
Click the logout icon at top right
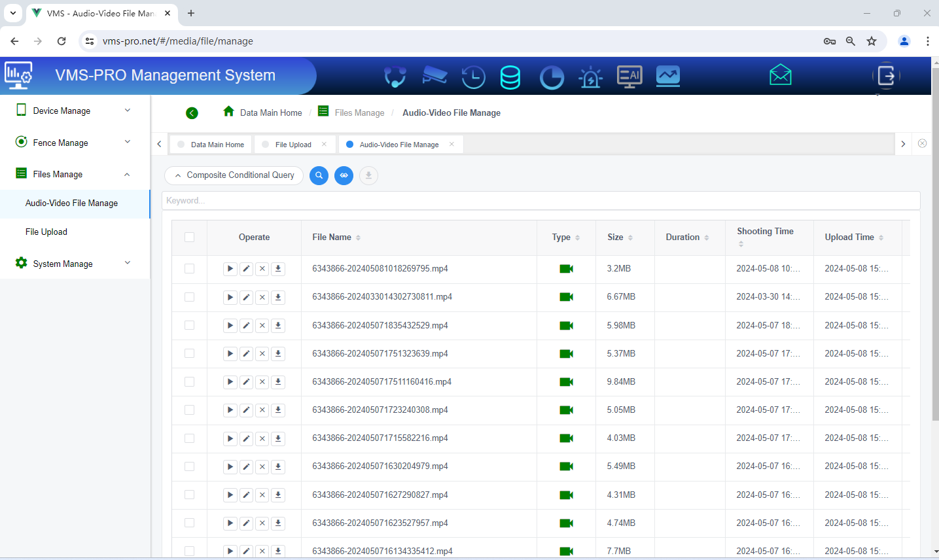coord(885,76)
